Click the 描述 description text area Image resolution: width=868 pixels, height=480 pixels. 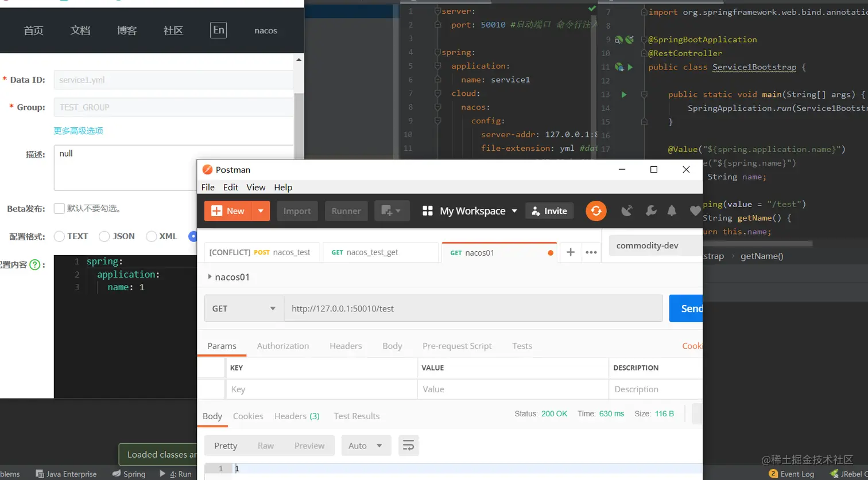173,167
